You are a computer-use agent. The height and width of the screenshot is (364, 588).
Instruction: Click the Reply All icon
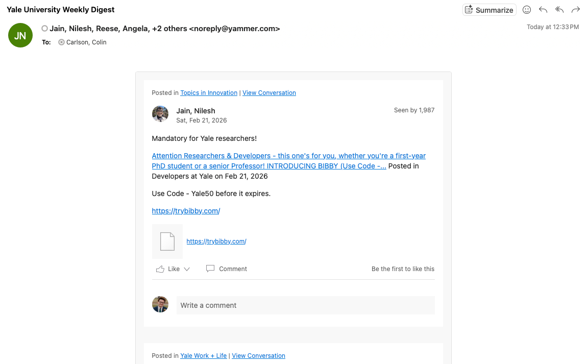tap(559, 10)
